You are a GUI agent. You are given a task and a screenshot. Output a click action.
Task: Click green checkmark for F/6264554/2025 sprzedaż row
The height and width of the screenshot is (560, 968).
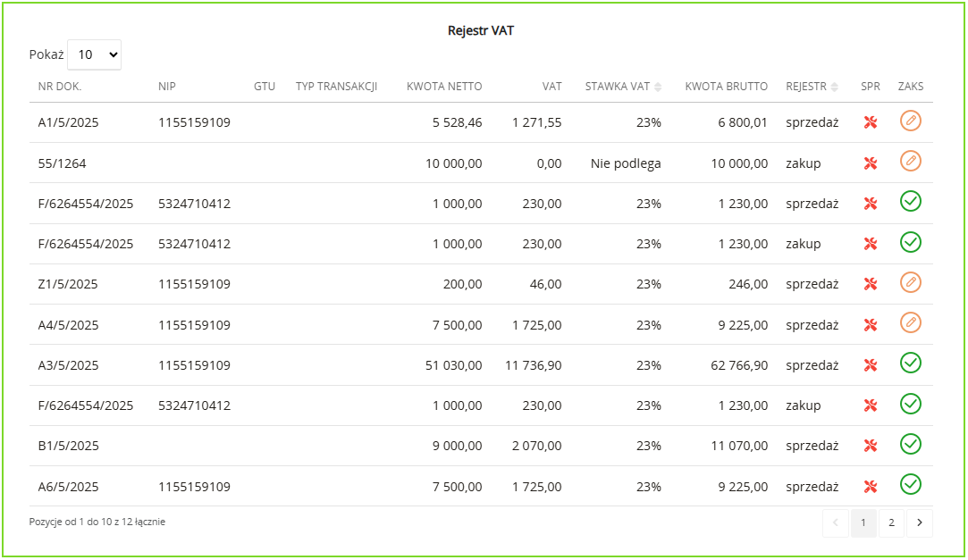(911, 201)
